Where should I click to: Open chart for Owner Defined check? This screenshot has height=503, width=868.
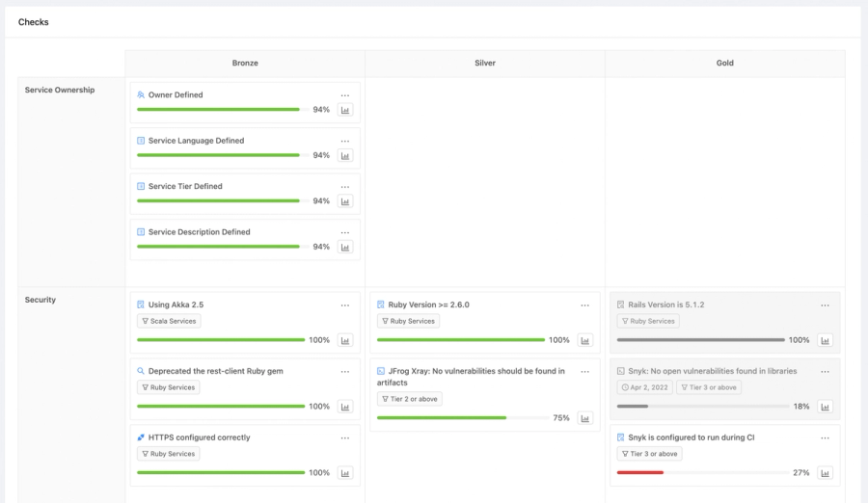345,110
